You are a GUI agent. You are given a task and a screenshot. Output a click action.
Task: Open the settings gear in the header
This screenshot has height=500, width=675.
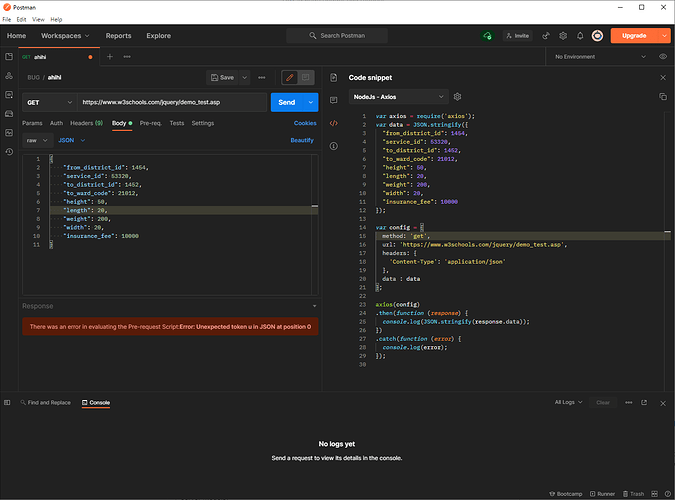tap(563, 36)
